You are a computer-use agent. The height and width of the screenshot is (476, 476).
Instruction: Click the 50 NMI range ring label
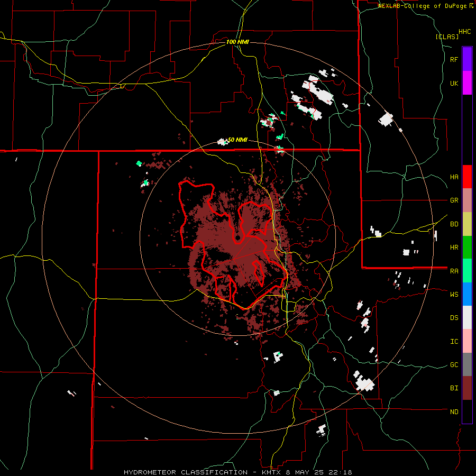237,140
